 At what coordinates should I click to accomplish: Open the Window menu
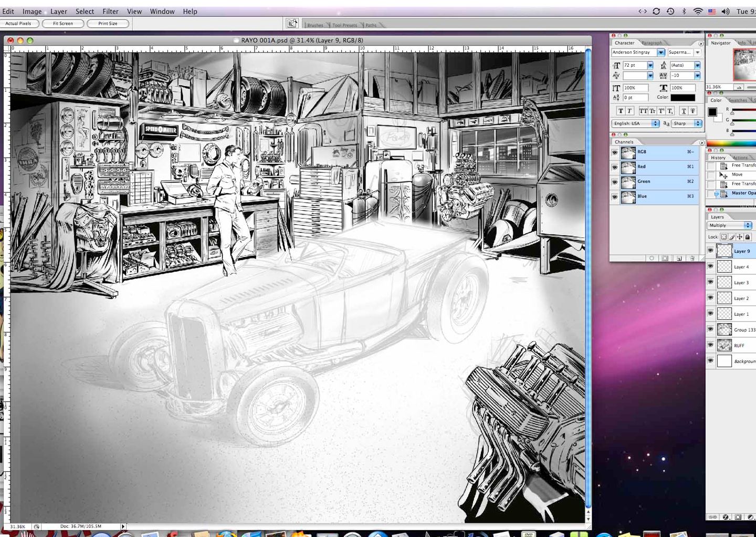162,11
